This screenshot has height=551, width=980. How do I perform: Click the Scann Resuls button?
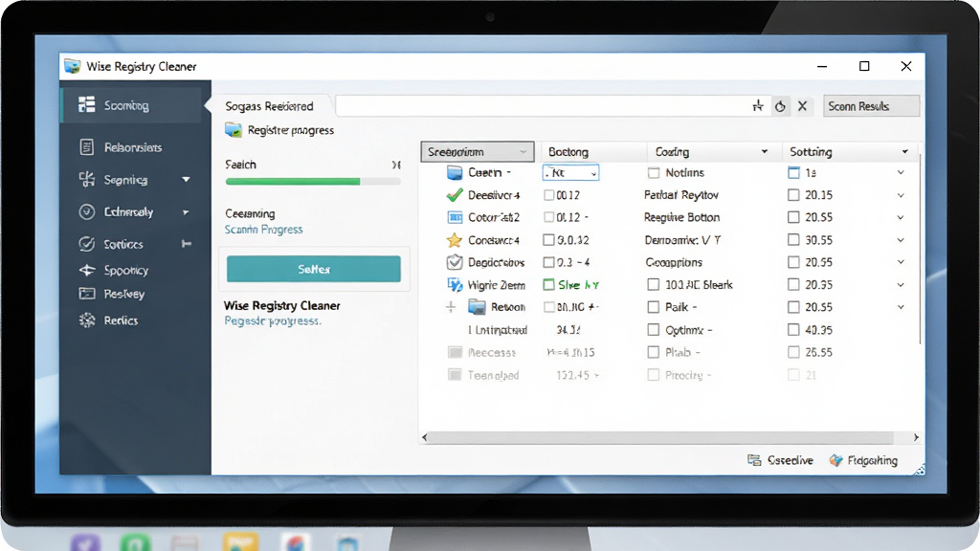pos(871,106)
